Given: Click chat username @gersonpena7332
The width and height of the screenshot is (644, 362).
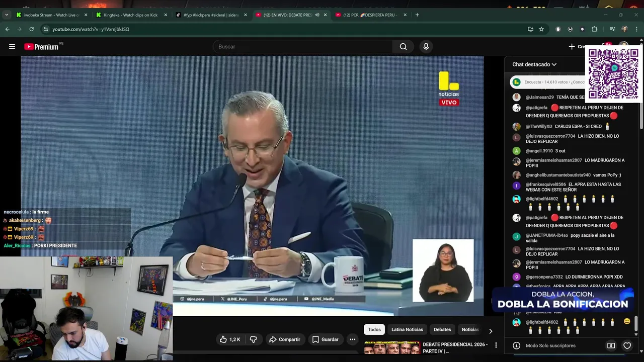Looking at the screenshot, I should click(544, 277).
